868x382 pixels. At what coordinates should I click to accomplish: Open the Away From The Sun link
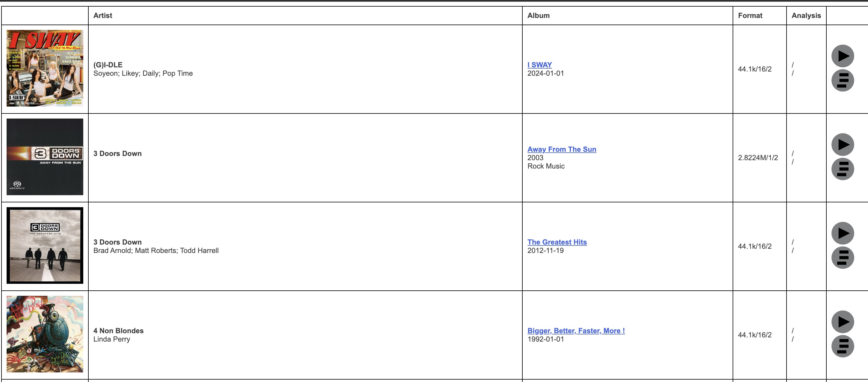tap(561, 149)
